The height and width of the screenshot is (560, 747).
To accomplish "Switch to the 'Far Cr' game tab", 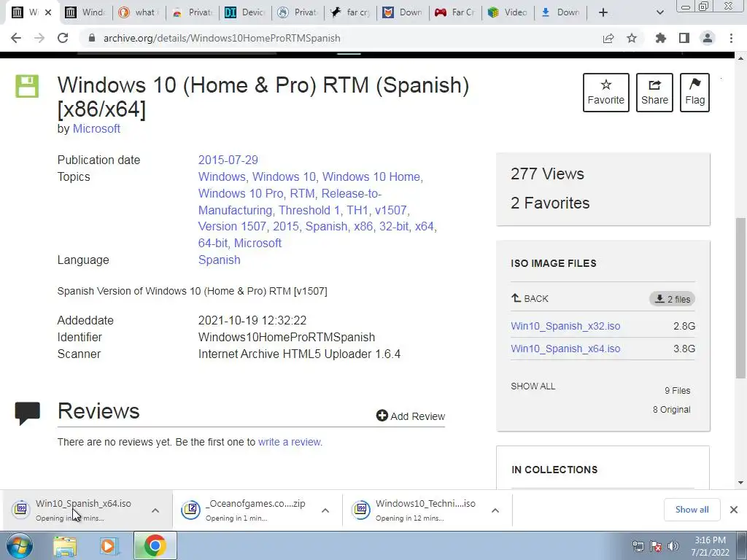I will click(455, 12).
